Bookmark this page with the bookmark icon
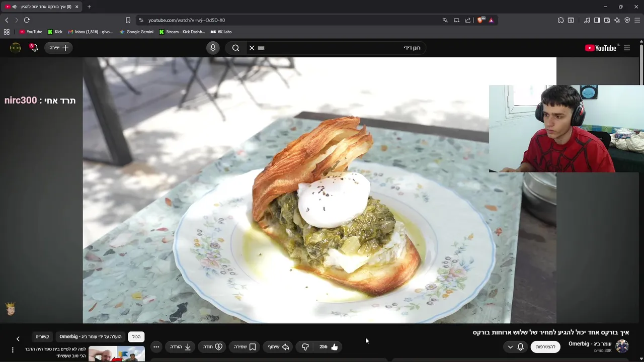Screen dimensions: 644x362 click(128, 20)
